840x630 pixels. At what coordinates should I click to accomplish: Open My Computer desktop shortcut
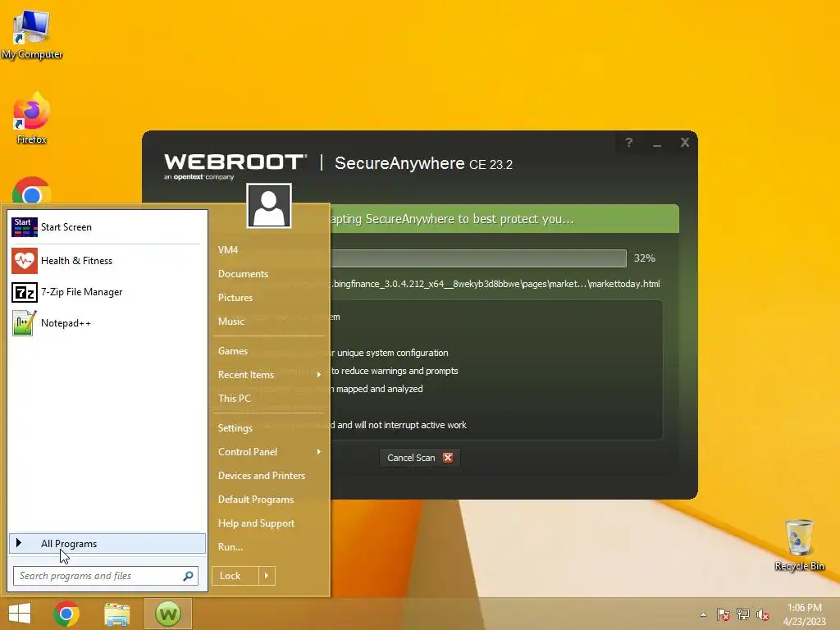(32, 34)
